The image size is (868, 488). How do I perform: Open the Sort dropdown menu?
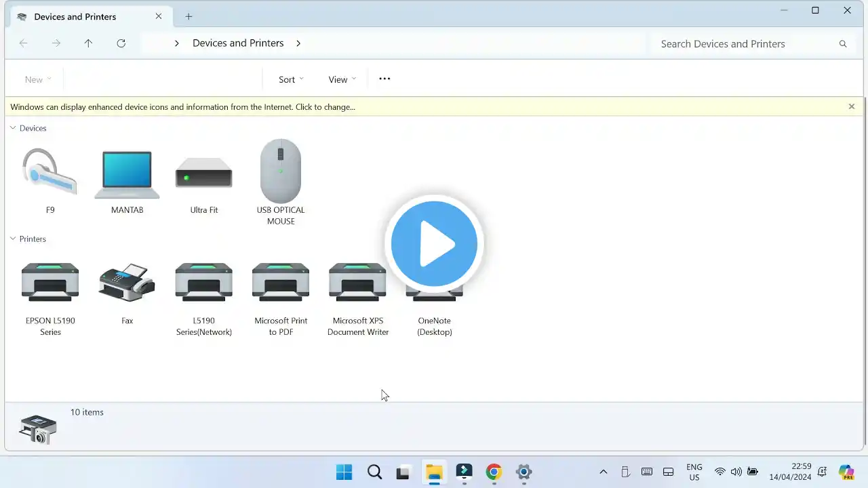click(291, 79)
